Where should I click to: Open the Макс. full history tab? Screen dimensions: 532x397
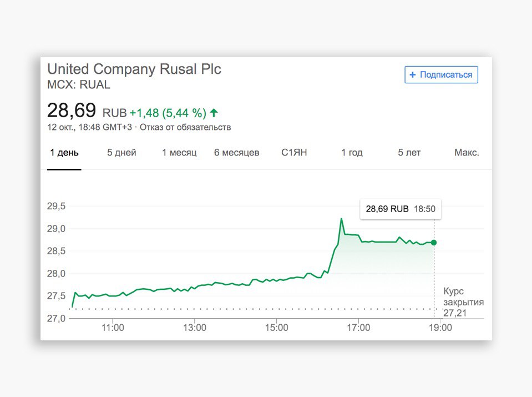pyautogui.click(x=467, y=153)
